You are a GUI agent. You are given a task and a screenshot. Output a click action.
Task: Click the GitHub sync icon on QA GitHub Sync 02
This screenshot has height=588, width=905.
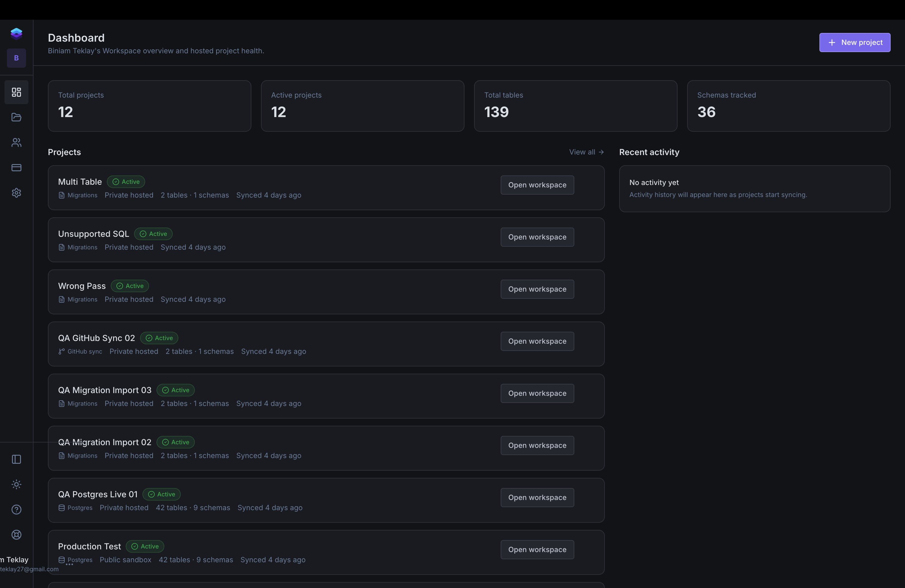pyautogui.click(x=62, y=351)
